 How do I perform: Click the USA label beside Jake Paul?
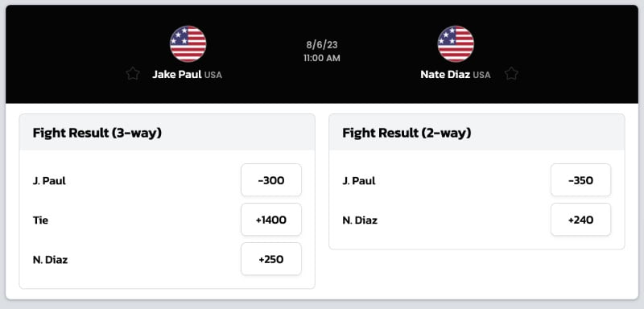[213, 75]
